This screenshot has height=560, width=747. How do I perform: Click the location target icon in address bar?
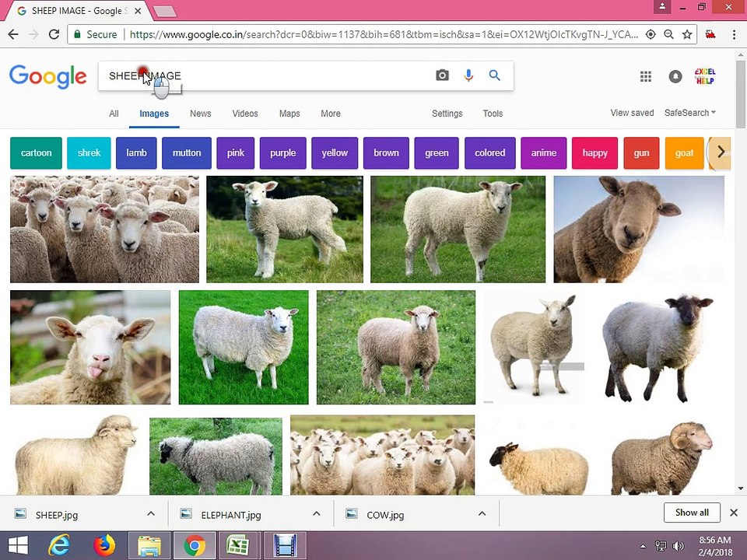click(x=651, y=34)
